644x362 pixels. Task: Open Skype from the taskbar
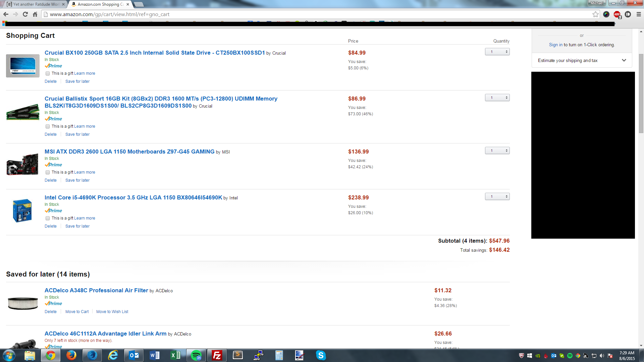321,355
